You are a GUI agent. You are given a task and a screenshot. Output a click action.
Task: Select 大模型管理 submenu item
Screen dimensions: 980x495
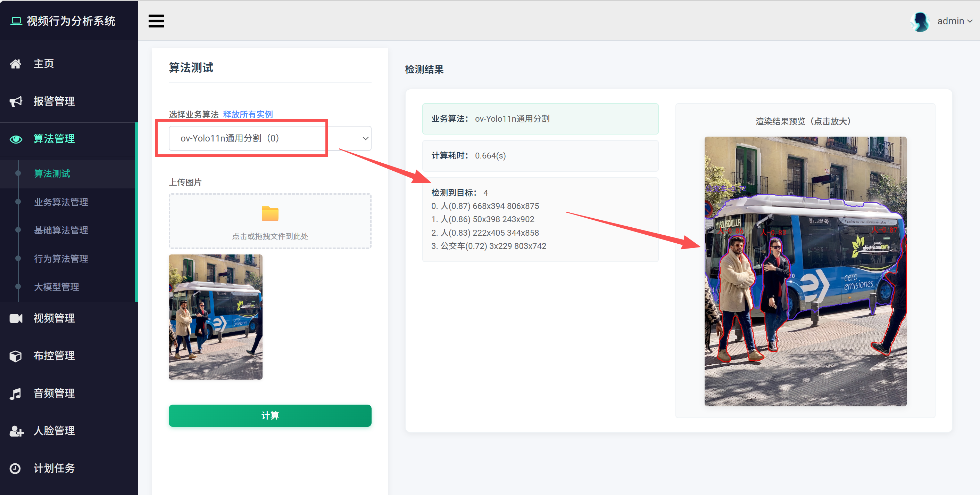click(56, 287)
